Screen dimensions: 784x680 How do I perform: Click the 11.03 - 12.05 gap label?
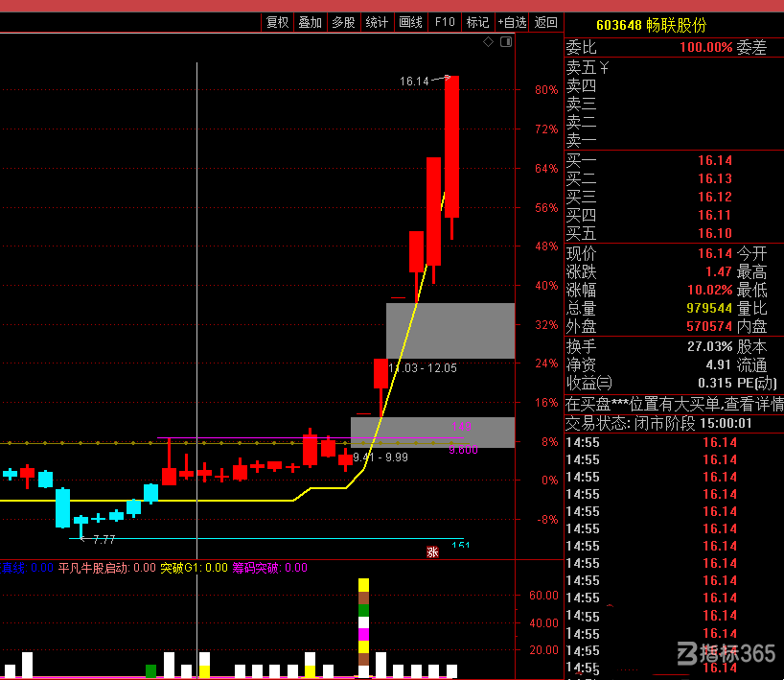pyautogui.click(x=423, y=368)
